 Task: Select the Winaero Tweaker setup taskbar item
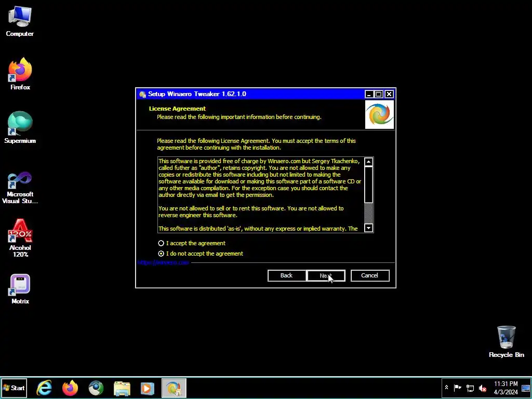pyautogui.click(x=174, y=388)
